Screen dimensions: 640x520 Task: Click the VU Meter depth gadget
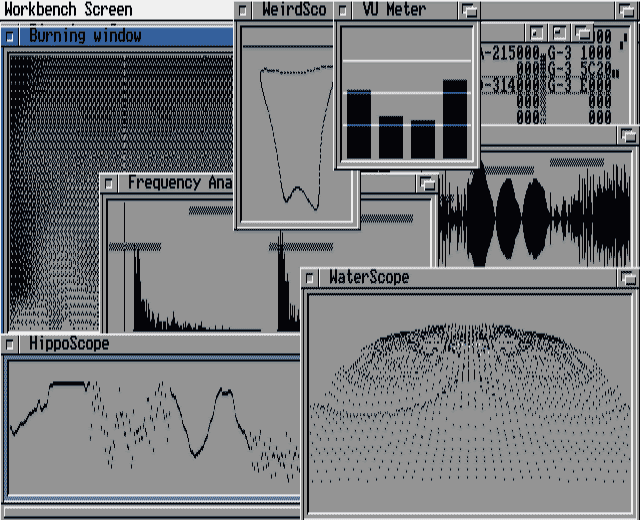(470, 10)
